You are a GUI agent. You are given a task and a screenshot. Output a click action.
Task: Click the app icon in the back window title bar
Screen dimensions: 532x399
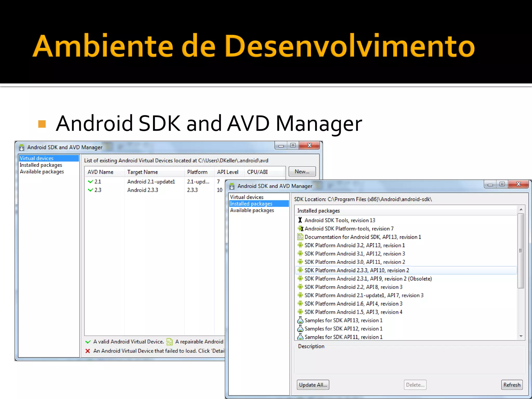point(22,147)
